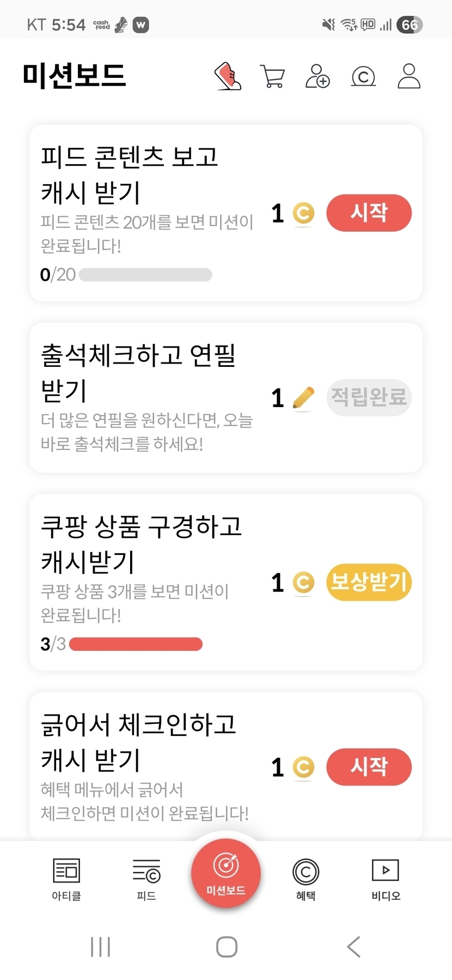Tap the invite friend icon
The width and height of the screenshot is (452, 980).
317,76
